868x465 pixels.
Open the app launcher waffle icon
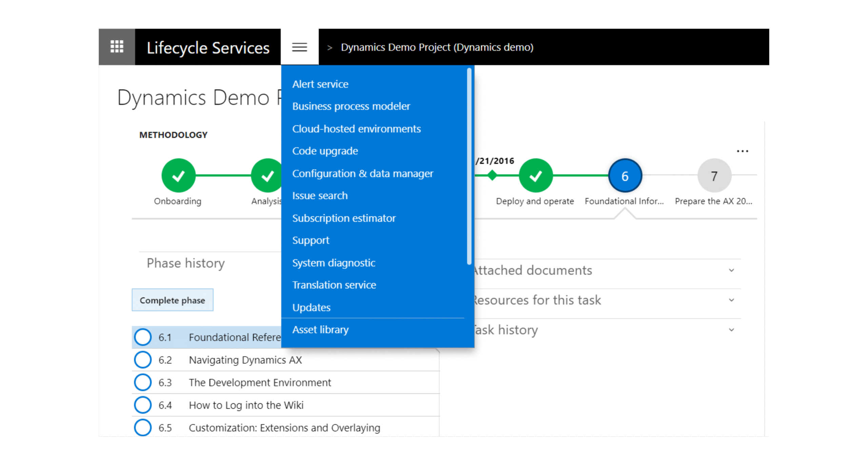click(117, 46)
